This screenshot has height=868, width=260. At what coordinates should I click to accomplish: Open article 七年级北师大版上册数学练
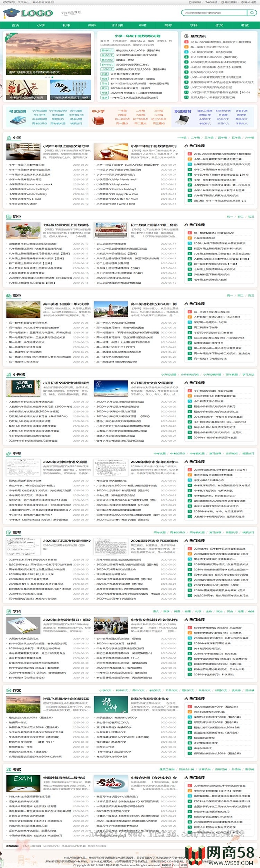click(66, 225)
